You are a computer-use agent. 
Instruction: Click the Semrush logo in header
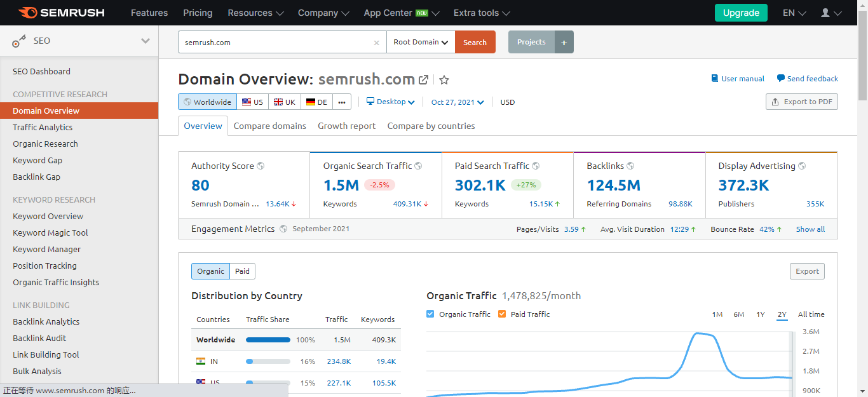click(x=62, y=13)
